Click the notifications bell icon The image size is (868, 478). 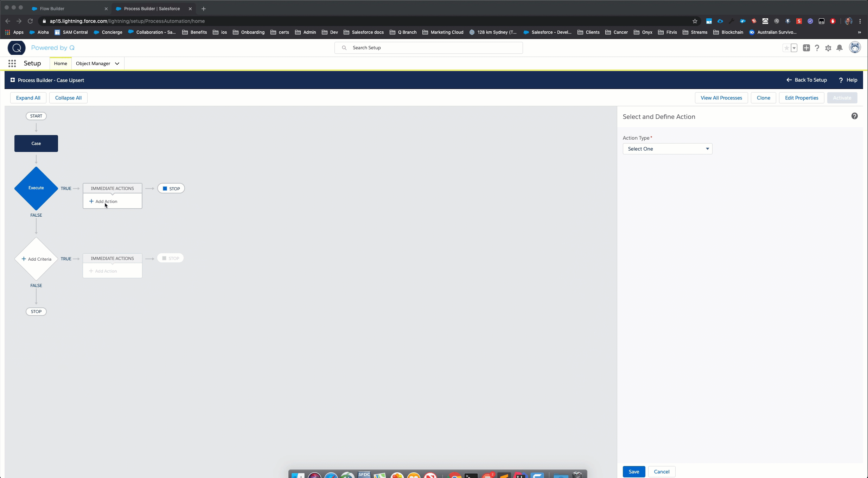click(x=840, y=48)
